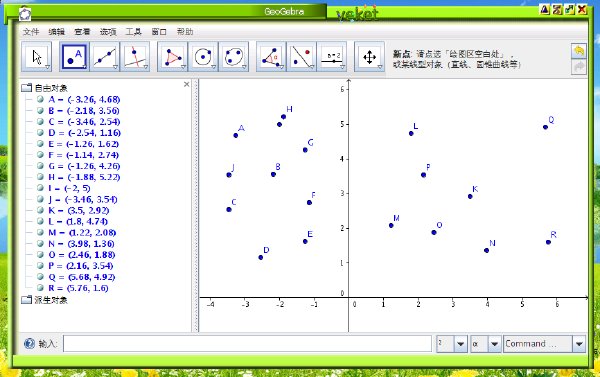Toggle visibility of point C
Viewport: 600px width, 377px height.
point(40,121)
